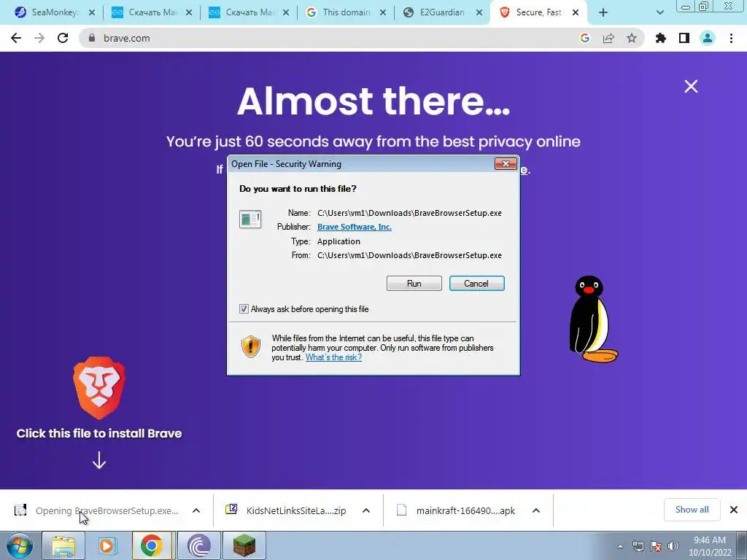Open the Chrome profile avatar
747x560 pixels.
click(708, 38)
